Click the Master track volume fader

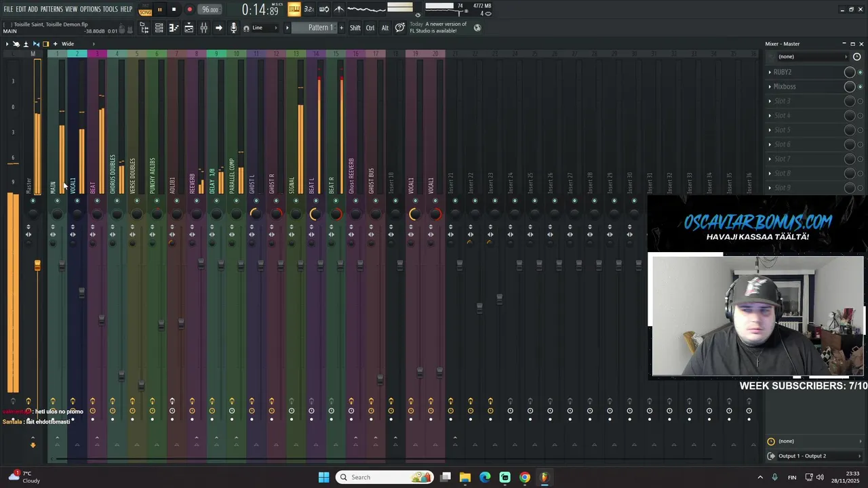pyautogui.click(x=37, y=265)
